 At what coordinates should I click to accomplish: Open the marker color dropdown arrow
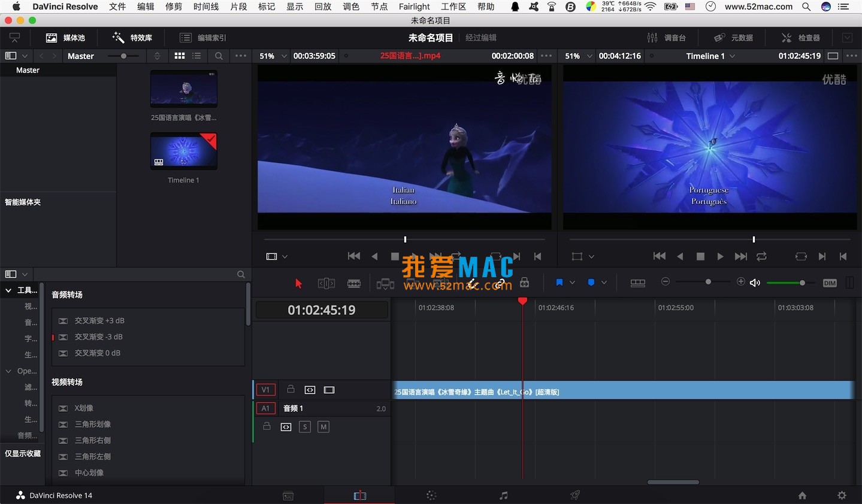604,283
